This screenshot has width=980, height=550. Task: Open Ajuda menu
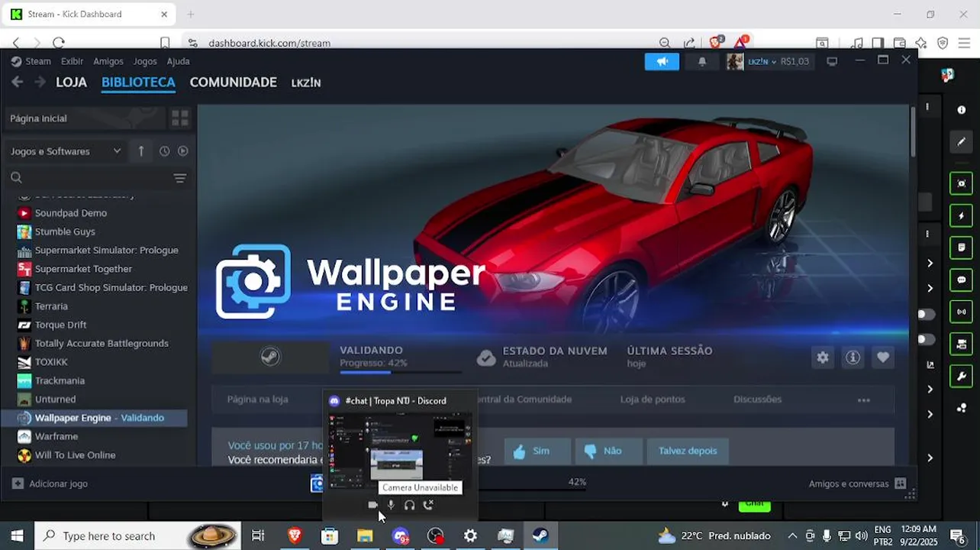tap(179, 61)
